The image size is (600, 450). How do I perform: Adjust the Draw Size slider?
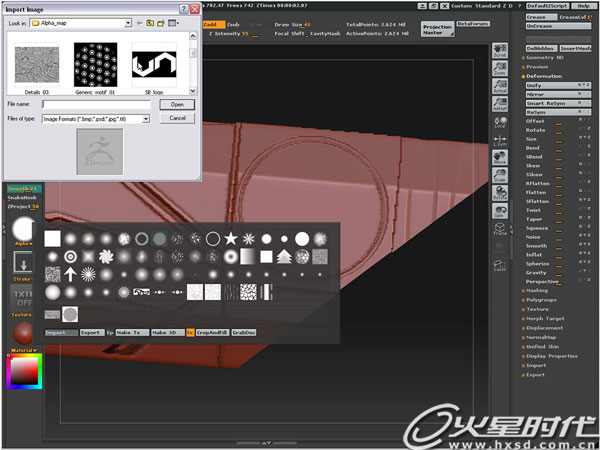292,25
